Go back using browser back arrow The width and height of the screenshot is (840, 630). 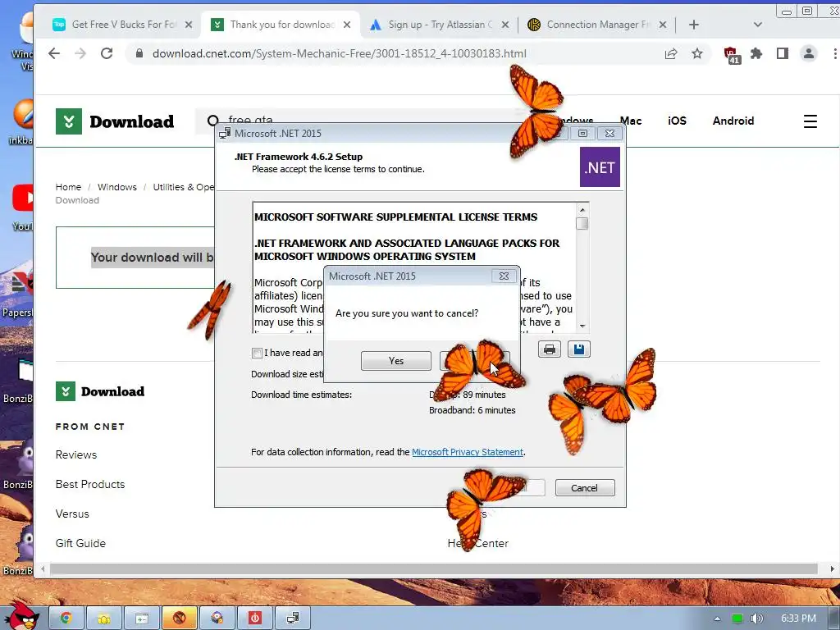pos(54,53)
